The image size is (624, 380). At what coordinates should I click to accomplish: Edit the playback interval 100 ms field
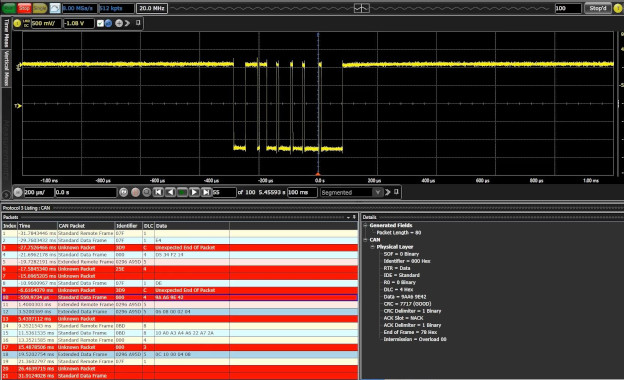(302, 193)
